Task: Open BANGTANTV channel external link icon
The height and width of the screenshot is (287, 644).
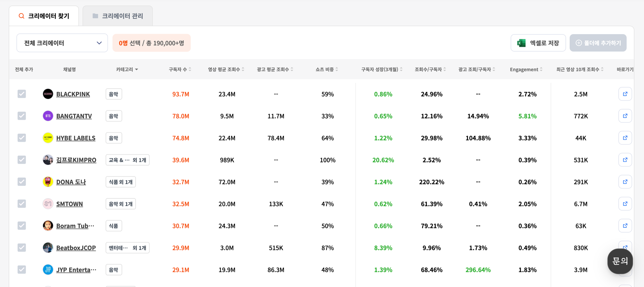Action: point(625,116)
